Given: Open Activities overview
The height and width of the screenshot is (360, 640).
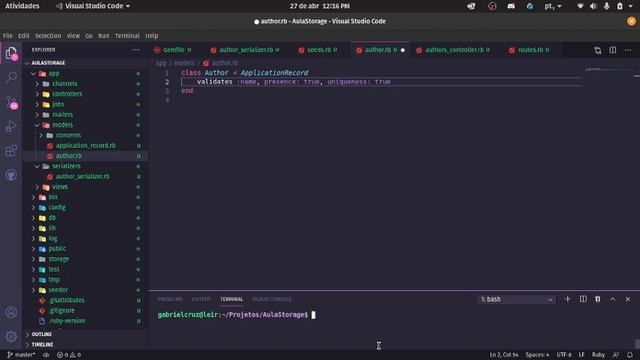Looking at the screenshot, I should point(22,6).
